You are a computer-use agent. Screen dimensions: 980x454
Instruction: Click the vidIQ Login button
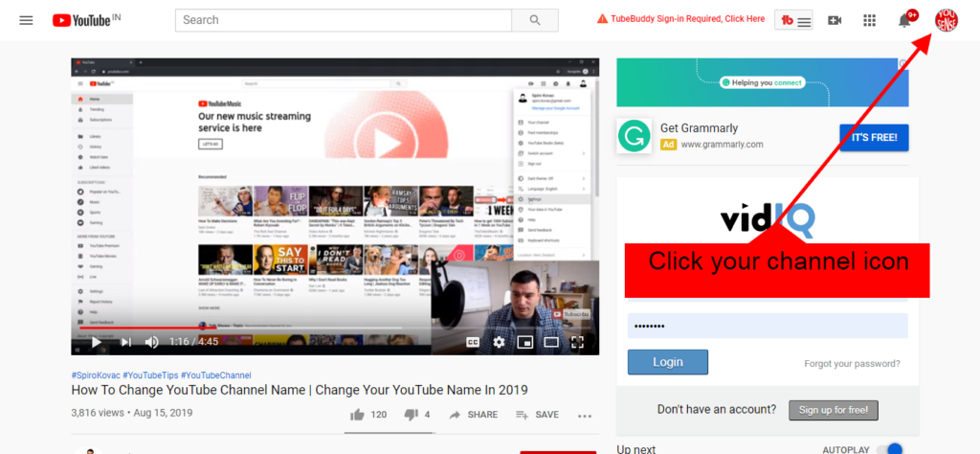point(667,362)
